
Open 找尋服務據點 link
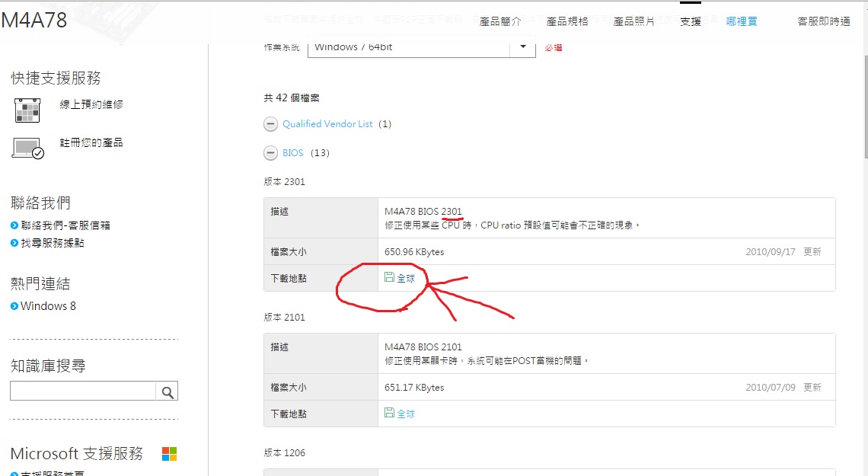[53, 243]
